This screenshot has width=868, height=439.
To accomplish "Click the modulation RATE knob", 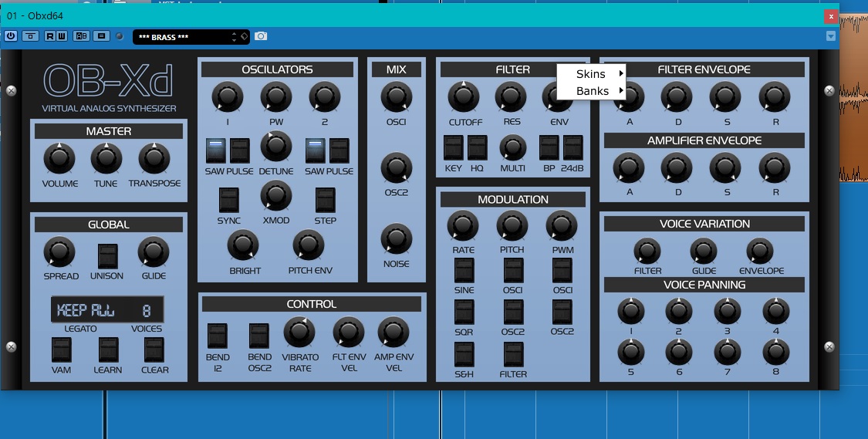I will pos(462,226).
